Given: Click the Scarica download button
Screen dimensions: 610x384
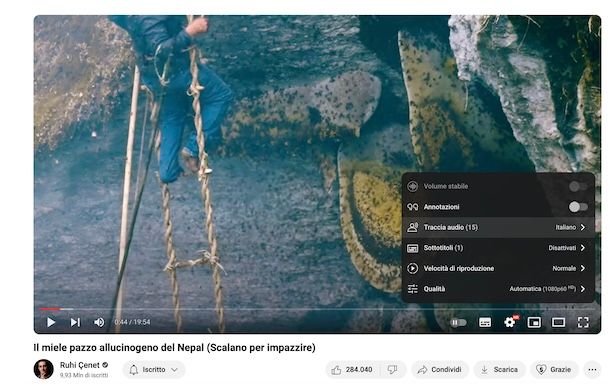Looking at the screenshot, I should click(x=500, y=370).
